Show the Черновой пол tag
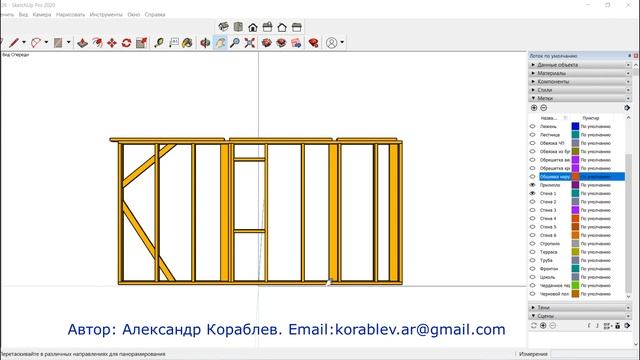The width and height of the screenshot is (640, 360). (533, 294)
